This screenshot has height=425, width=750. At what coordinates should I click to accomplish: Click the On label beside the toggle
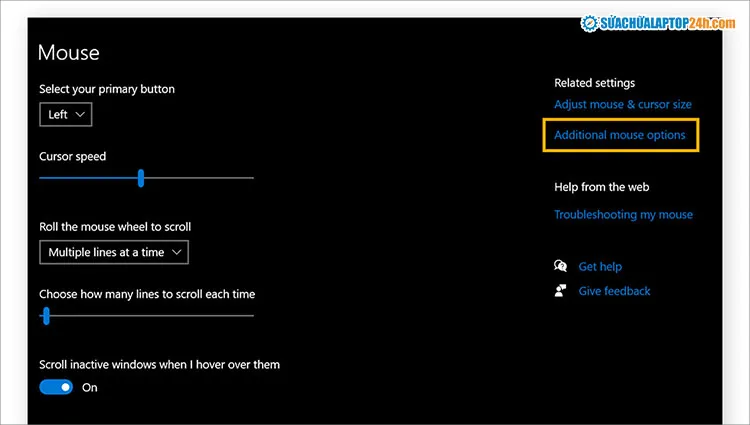90,387
